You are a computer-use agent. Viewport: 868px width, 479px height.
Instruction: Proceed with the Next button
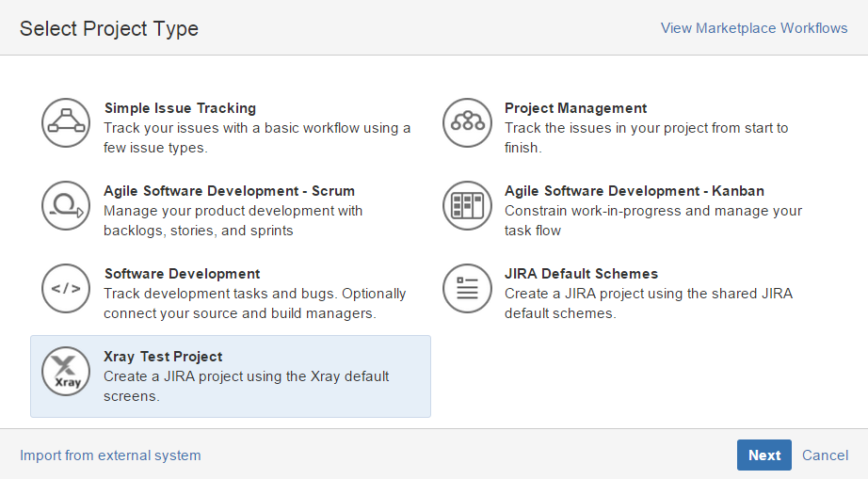(764, 455)
